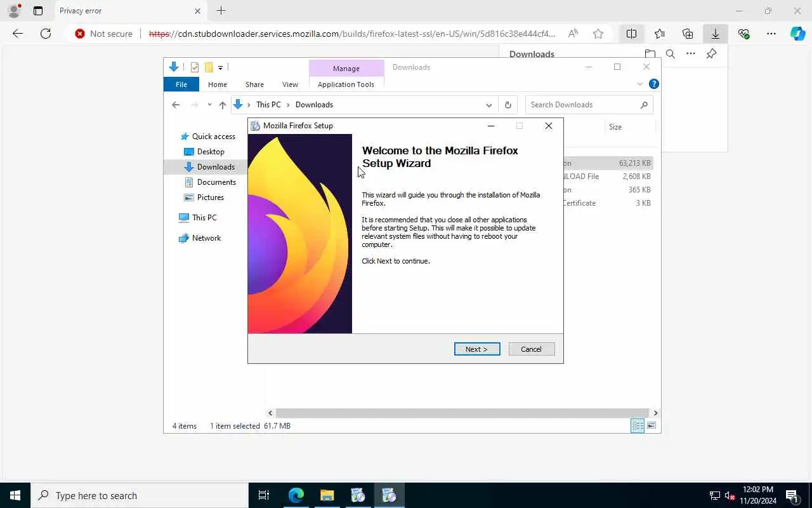812x508 pixels.
Task: Click Explorer horizontal scrollbar
Action: point(462,413)
